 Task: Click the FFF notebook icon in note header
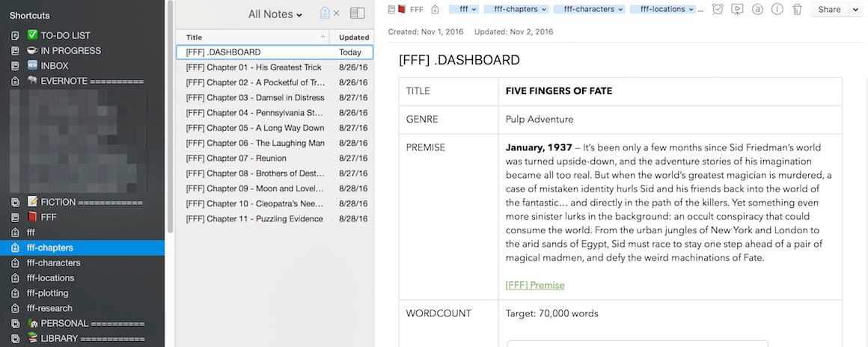402,10
